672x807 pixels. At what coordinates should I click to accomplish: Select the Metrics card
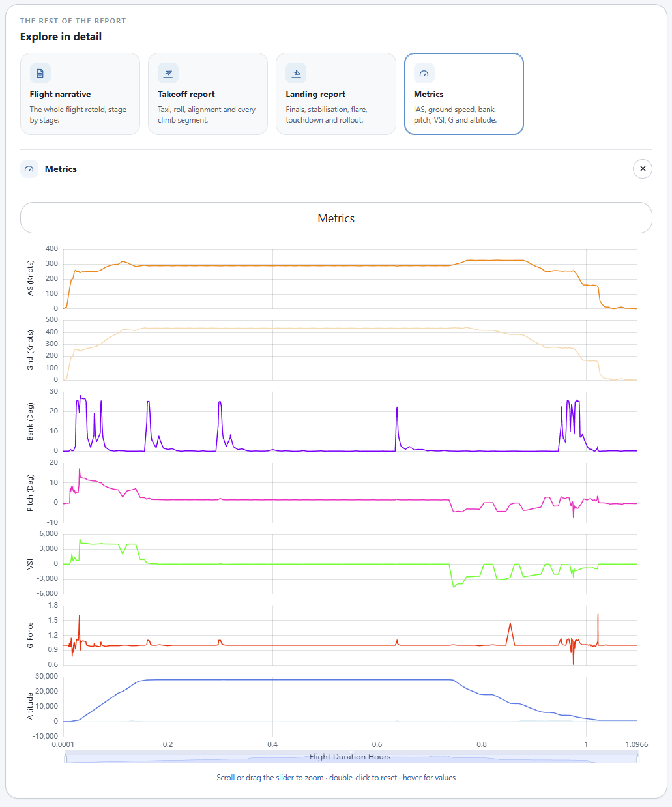(x=464, y=94)
